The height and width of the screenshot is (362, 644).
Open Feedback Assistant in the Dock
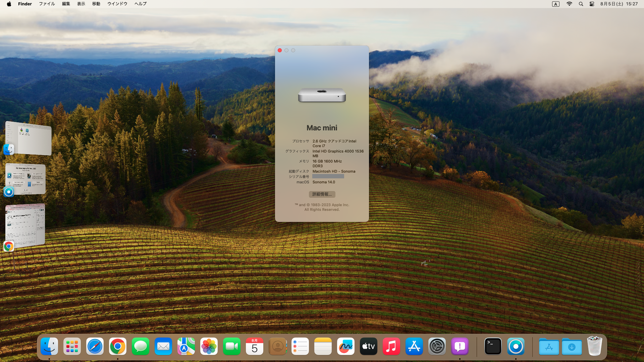[x=460, y=346]
